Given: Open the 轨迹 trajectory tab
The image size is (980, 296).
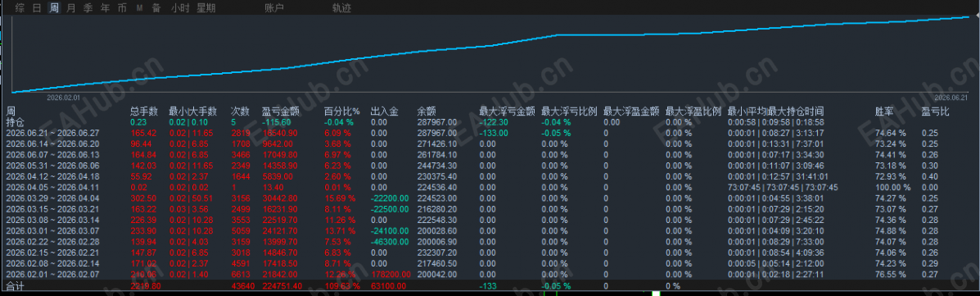Looking at the screenshot, I should (342, 8).
